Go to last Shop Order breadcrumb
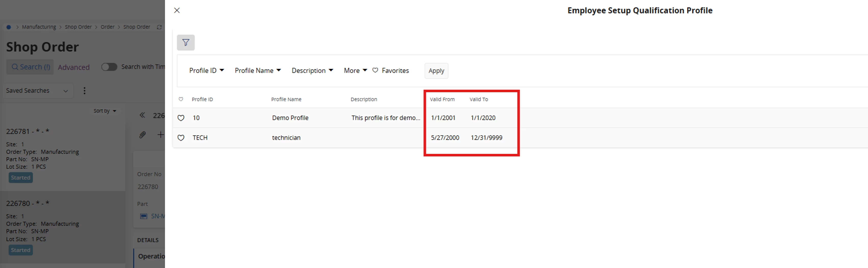This screenshot has width=868, height=268. tap(137, 27)
